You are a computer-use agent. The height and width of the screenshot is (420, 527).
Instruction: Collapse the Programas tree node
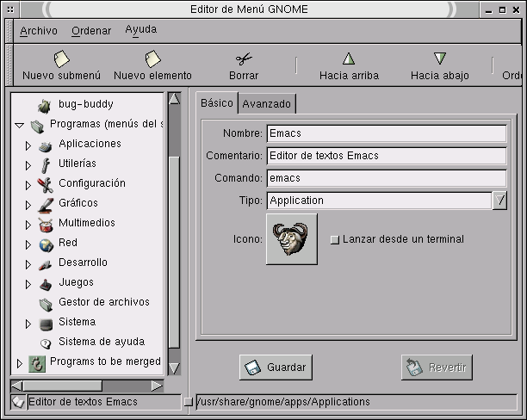pyautogui.click(x=20, y=126)
